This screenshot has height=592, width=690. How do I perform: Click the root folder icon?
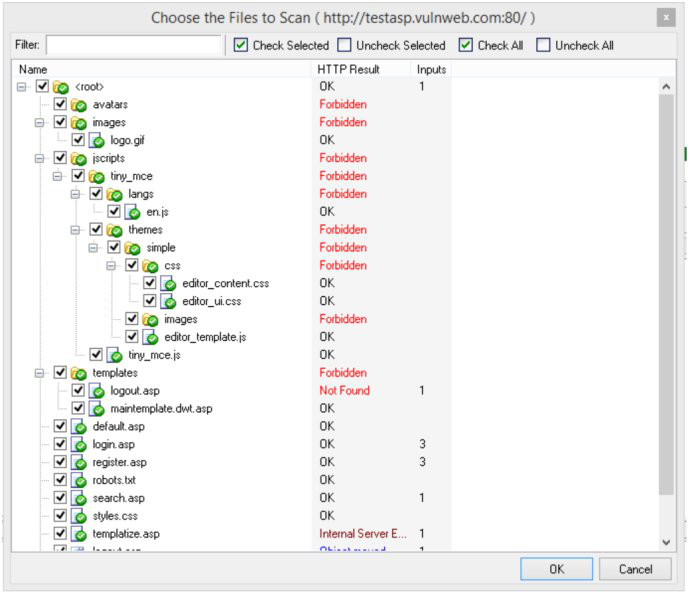click(x=61, y=87)
